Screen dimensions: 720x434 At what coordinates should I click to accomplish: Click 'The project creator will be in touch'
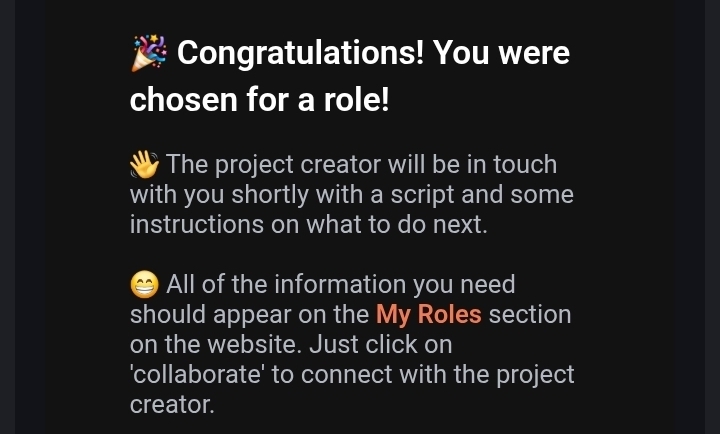click(x=361, y=164)
